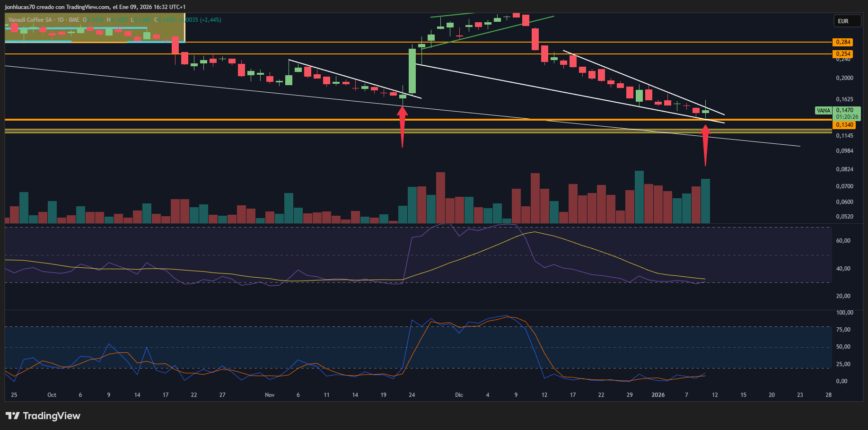Screen dimensions: 868x430
Task: Click the 2026 label on the time axis
Action: 658,395
